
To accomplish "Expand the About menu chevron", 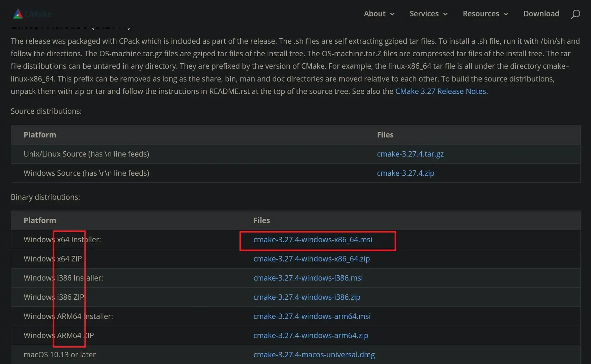I will pos(392,14).
